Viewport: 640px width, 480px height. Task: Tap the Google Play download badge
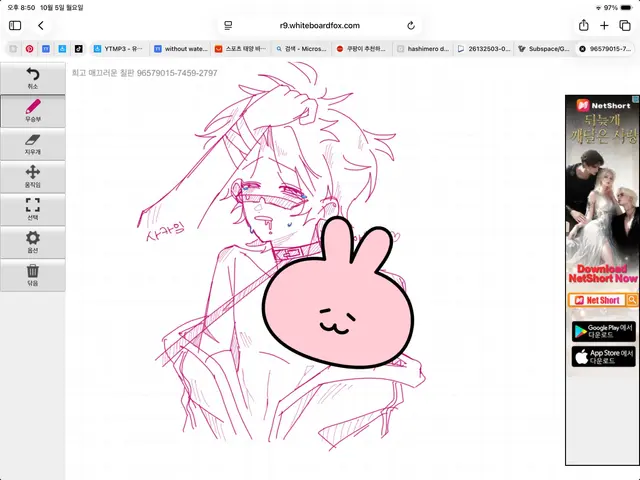point(604,331)
